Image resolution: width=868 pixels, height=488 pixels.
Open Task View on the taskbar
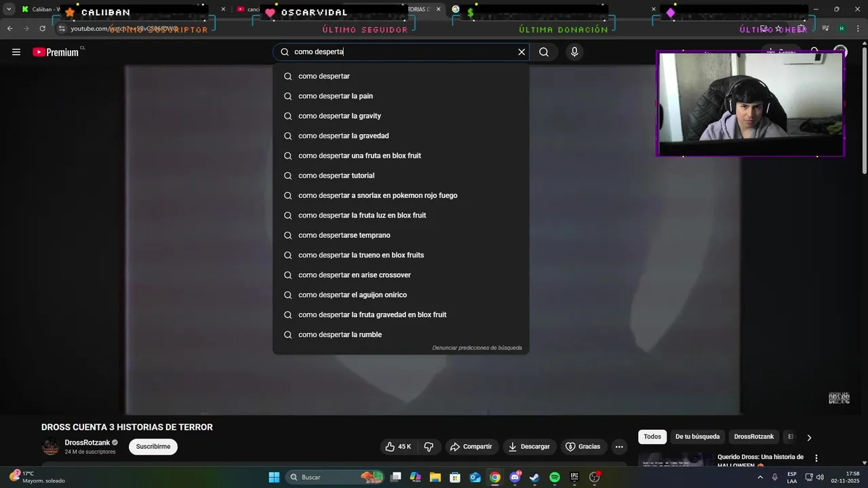pyautogui.click(x=396, y=477)
